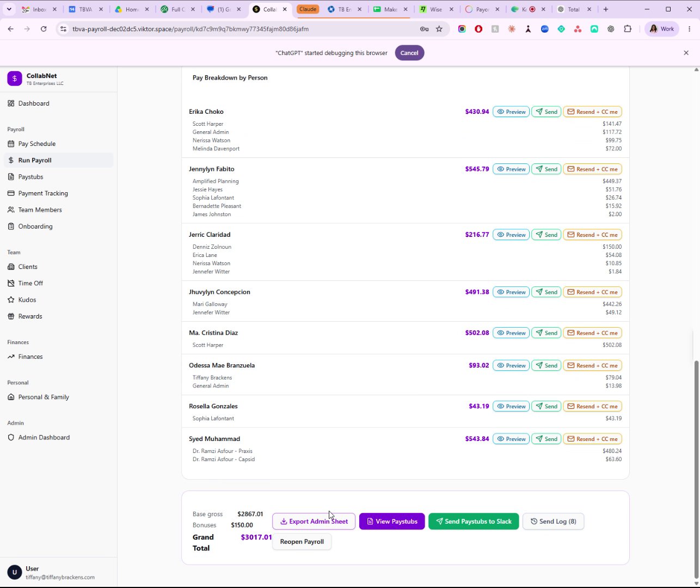The height and width of the screenshot is (588, 700).
Task: Open a new browser tab
Action: [x=606, y=9]
